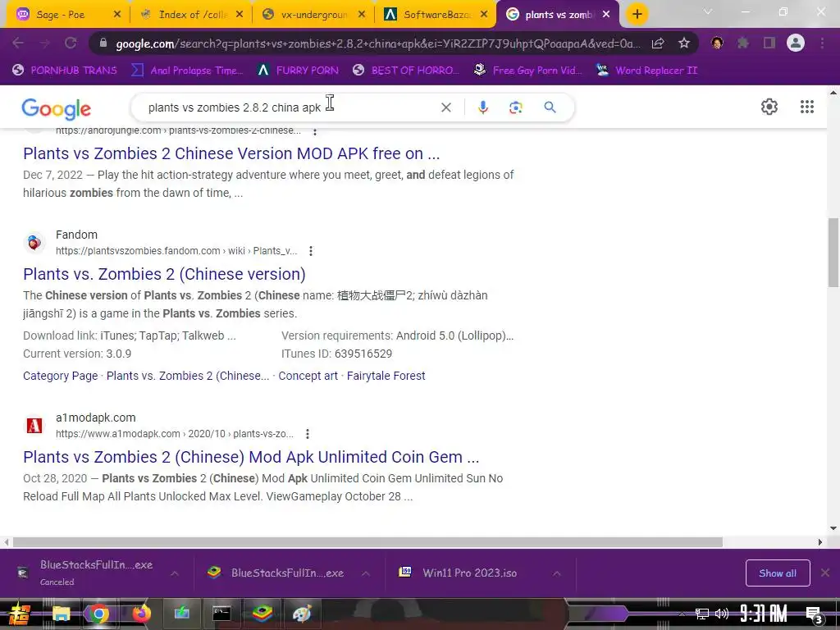840x630 pixels.
Task: Open the volume control in system tray
Action: click(x=722, y=614)
